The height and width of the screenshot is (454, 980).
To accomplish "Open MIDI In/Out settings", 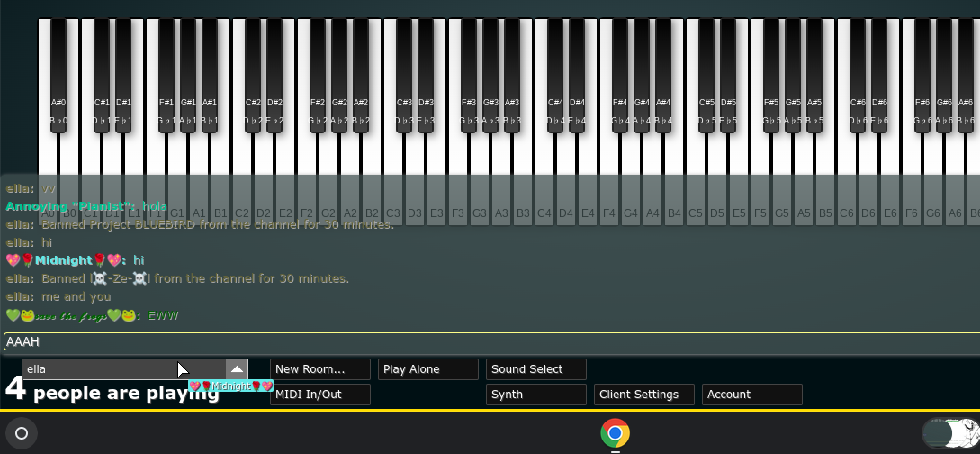I will coord(320,395).
